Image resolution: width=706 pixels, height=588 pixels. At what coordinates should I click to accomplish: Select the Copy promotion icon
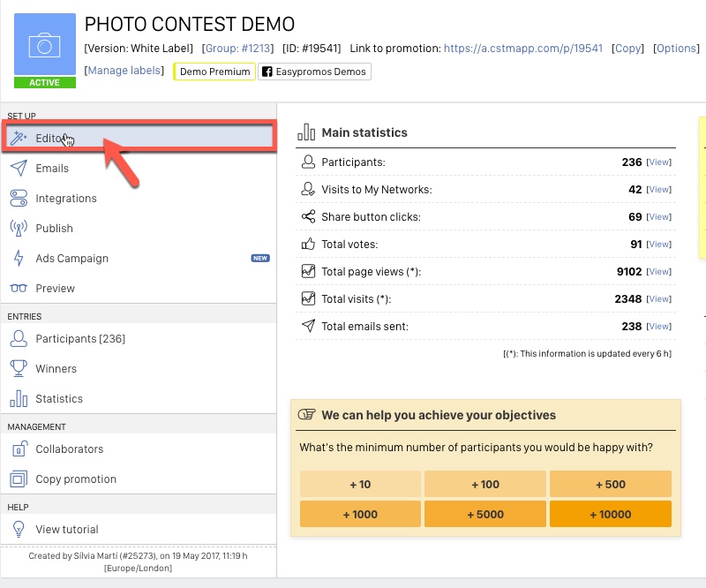[19, 479]
